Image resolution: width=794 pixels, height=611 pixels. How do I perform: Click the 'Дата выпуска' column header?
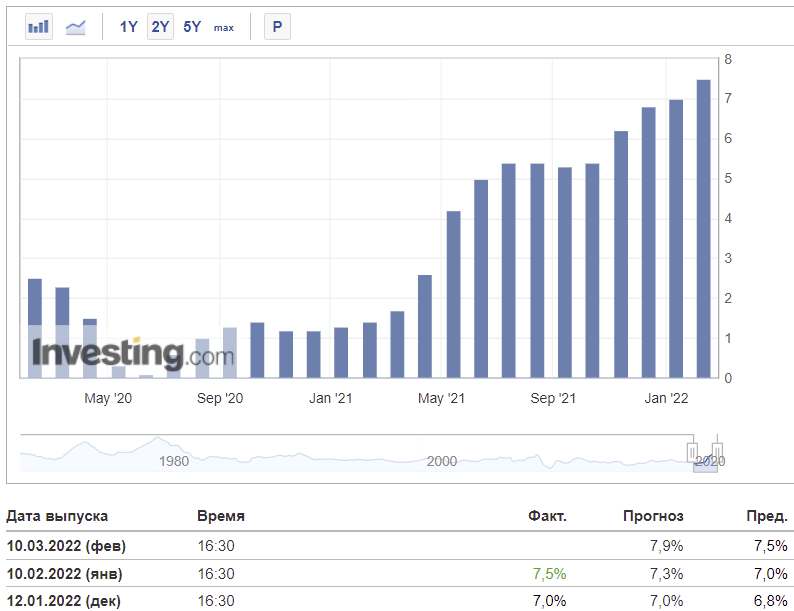click(57, 516)
